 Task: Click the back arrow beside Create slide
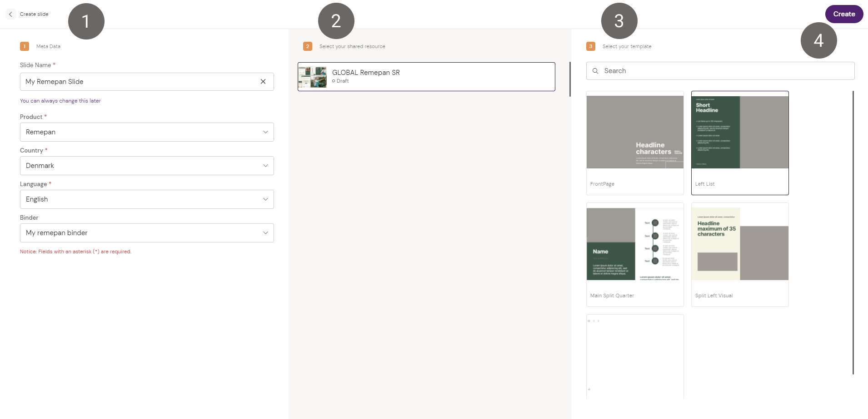(x=10, y=14)
